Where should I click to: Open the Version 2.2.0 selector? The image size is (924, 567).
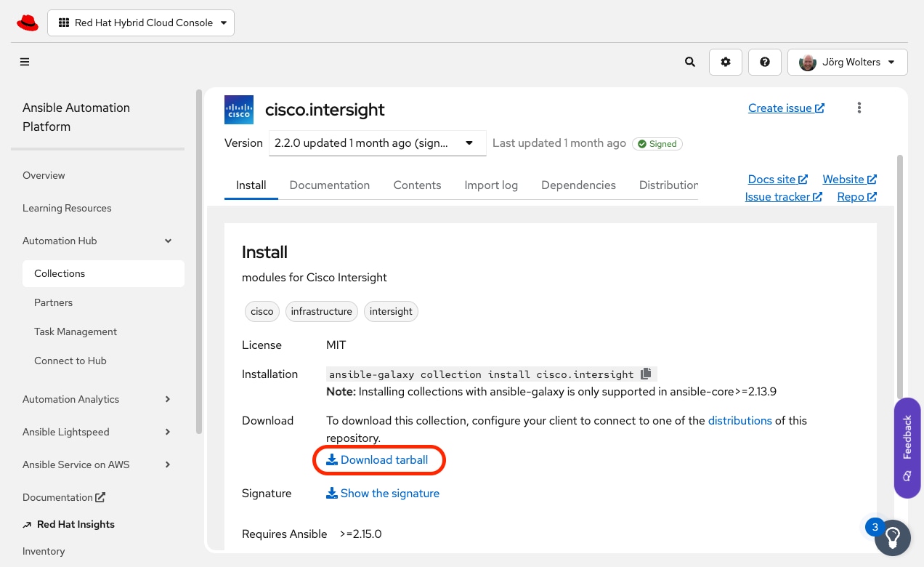pyautogui.click(x=377, y=143)
